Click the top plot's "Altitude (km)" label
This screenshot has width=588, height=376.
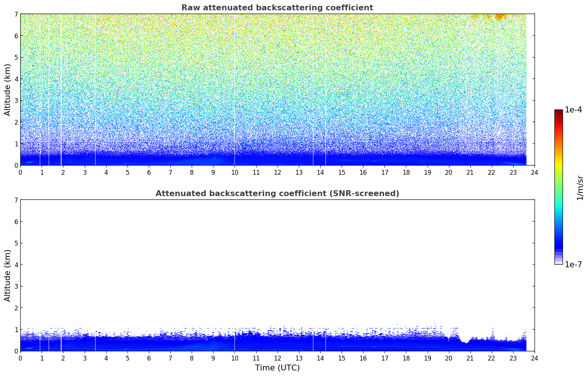click(8, 90)
